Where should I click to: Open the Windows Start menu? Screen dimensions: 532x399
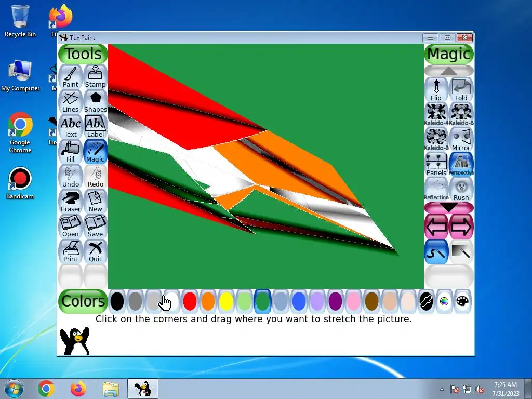(x=14, y=389)
